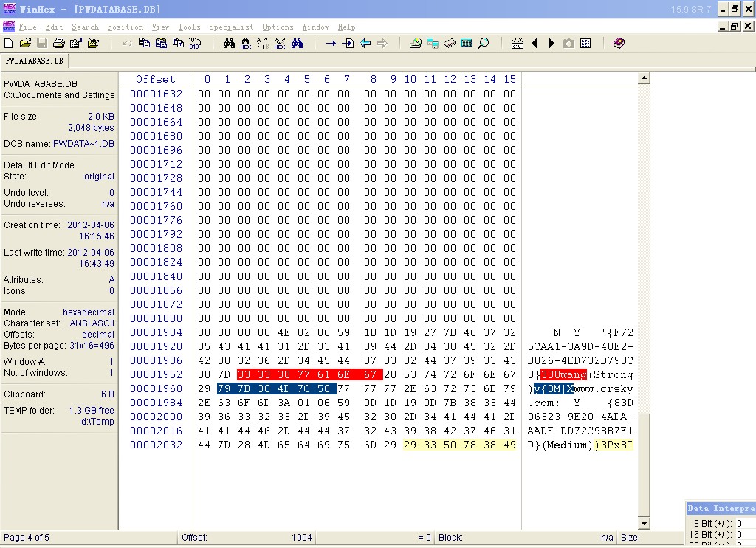Click the hexadecimal Mode value
This screenshot has height=548, width=756.
tap(89, 312)
